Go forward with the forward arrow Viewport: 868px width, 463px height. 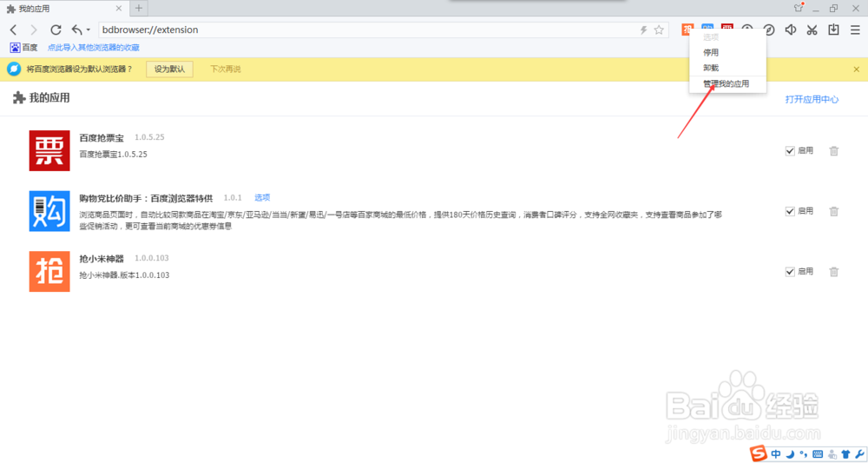pyautogui.click(x=34, y=30)
